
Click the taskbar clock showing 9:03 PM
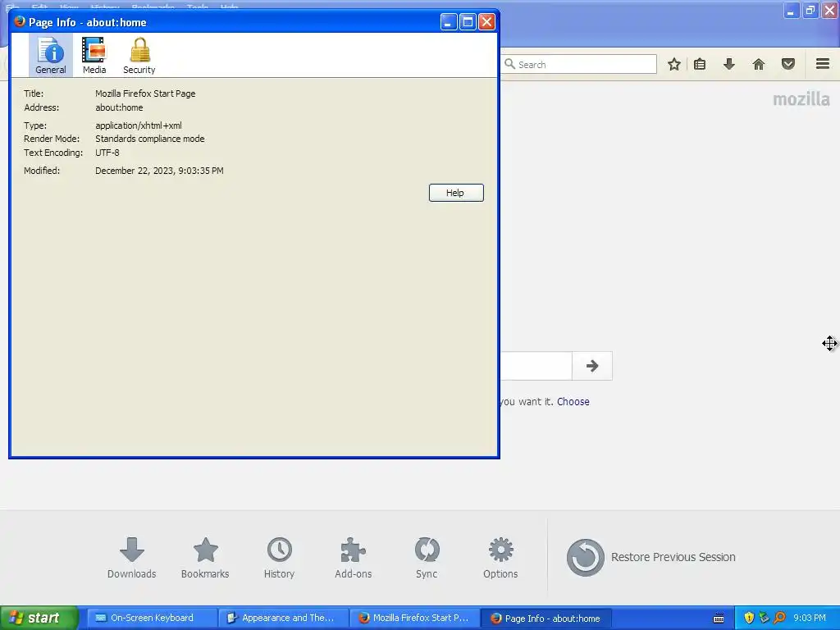pyautogui.click(x=810, y=619)
